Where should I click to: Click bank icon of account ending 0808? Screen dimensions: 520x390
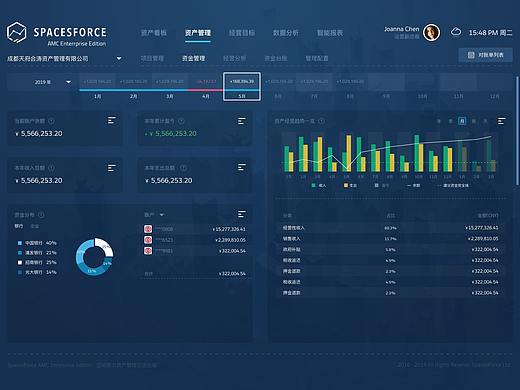148,229
